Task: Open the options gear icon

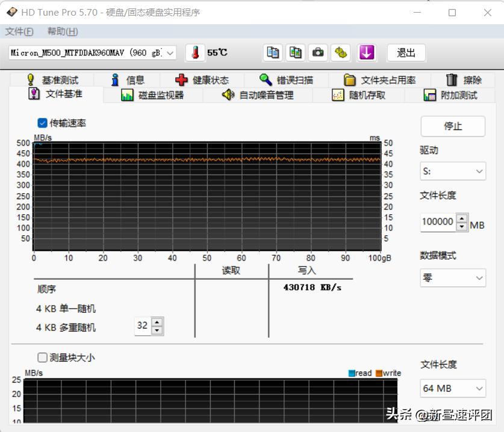Action: coord(341,53)
